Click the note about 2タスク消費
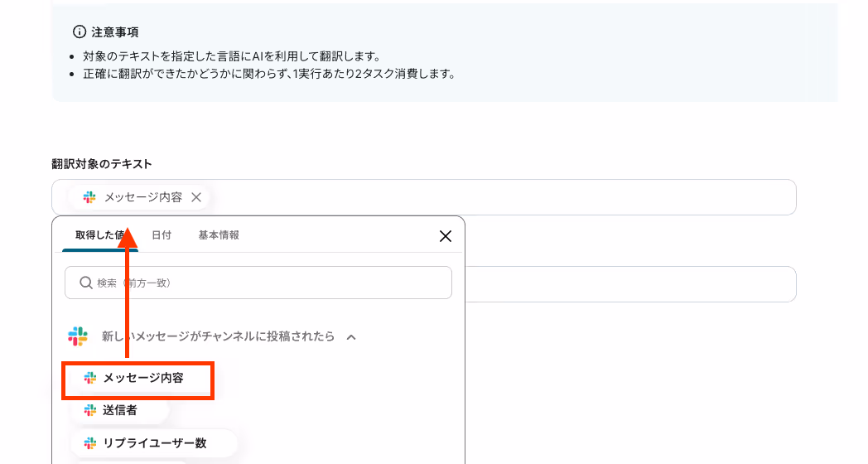The height and width of the screenshot is (464, 868). point(269,74)
